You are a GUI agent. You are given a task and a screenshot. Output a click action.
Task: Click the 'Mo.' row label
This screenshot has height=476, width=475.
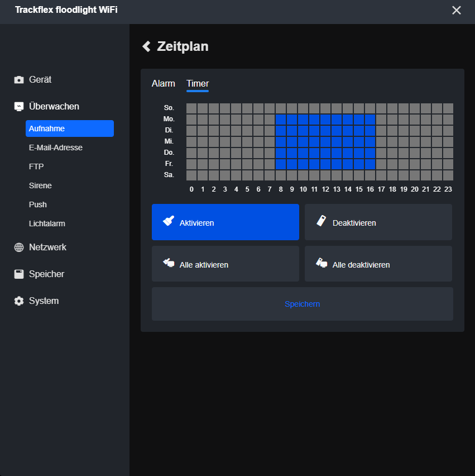coord(169,119)
